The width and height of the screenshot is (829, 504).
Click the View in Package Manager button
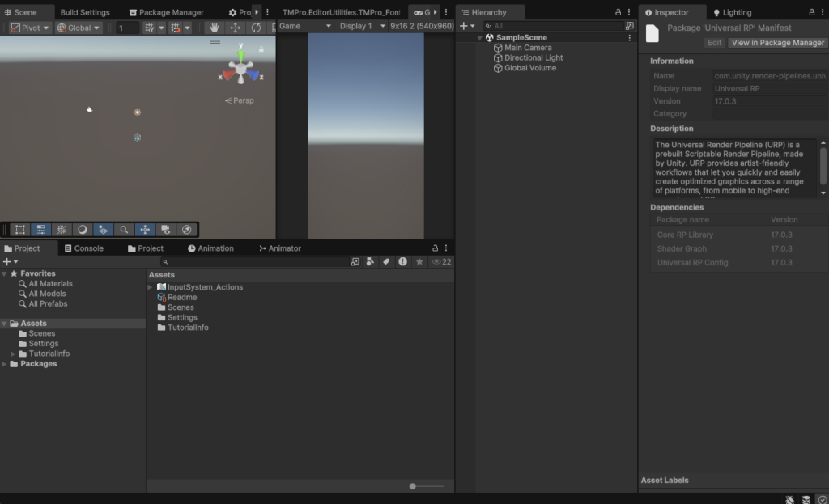click(x=776, y=42)
